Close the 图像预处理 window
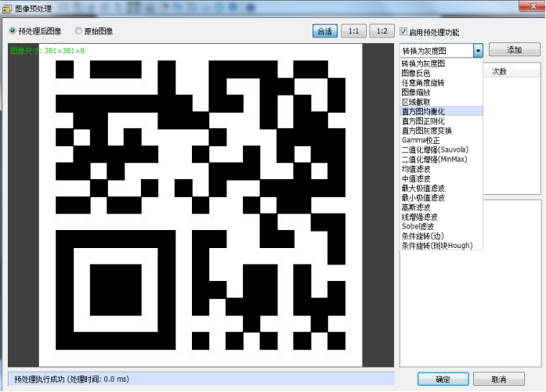This screenshot has width=546, height=392. [533, 6]
